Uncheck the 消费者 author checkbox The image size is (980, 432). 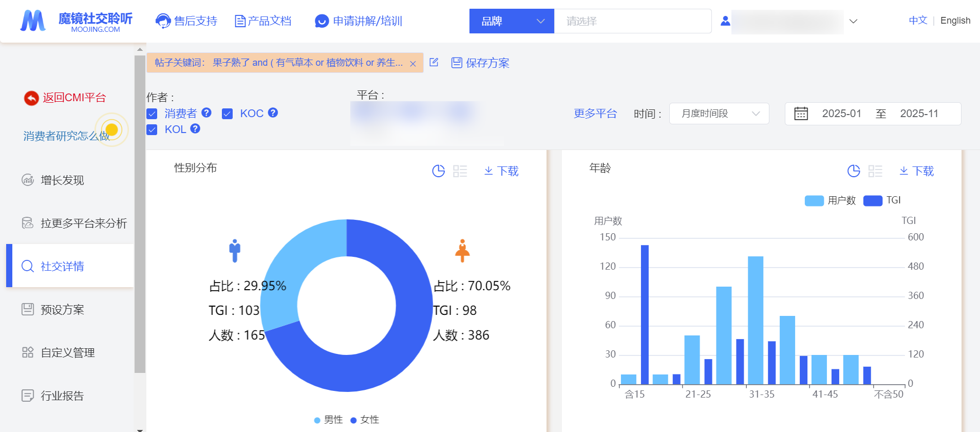(152, 114)
